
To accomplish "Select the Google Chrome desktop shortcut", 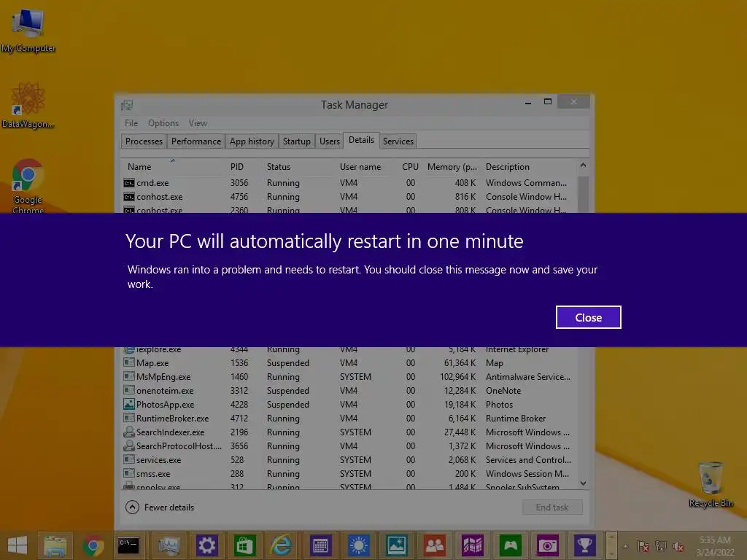I will pos(28,185).
